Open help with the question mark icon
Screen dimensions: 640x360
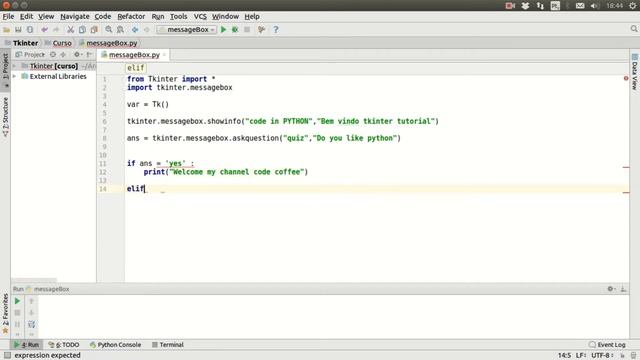(x=276, y=29)
